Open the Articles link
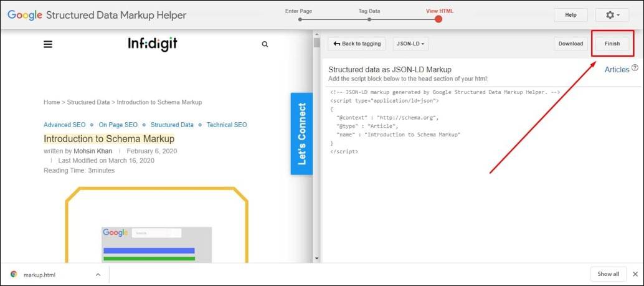This screenshot has width=644, height=286. (617, 69)
